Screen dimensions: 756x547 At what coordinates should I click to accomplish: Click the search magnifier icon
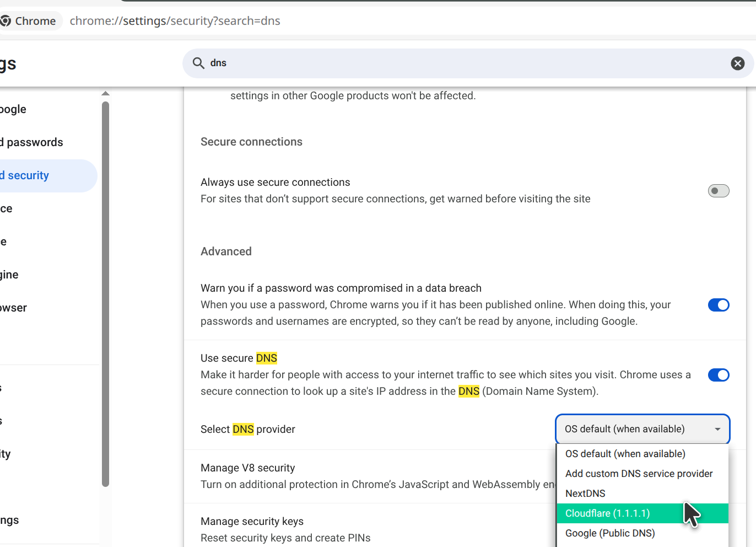pos(198,63)
